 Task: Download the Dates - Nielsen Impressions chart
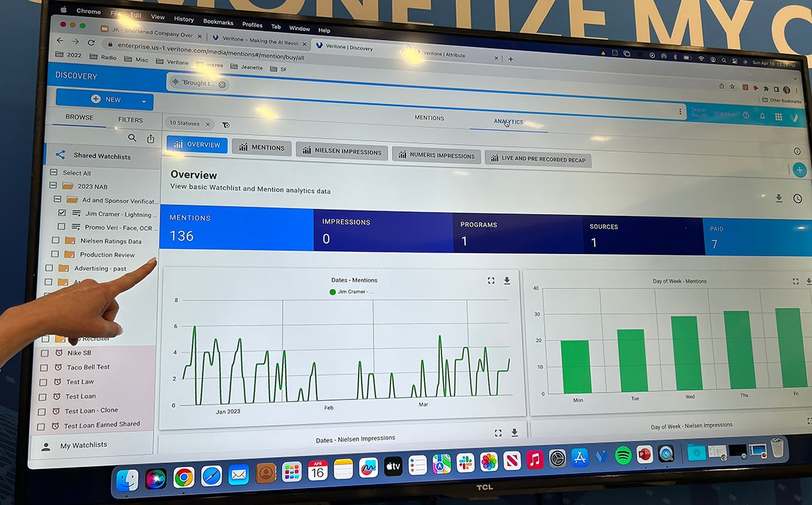[x=514, y=432]
